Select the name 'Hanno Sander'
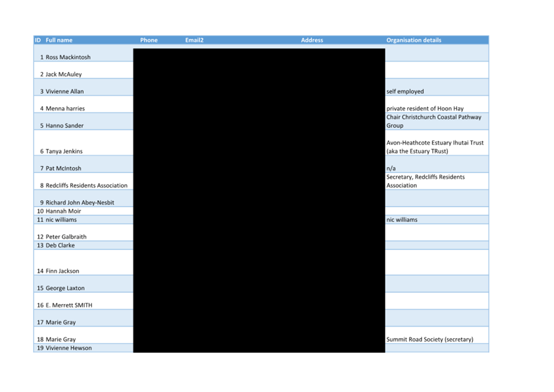The width and height of the screenshot is (554, 392). pos(65,125)
